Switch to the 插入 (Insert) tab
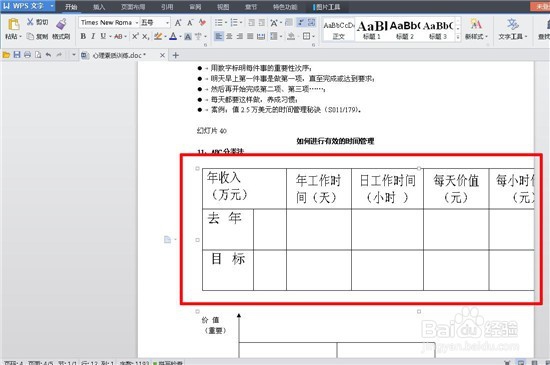 99,7
